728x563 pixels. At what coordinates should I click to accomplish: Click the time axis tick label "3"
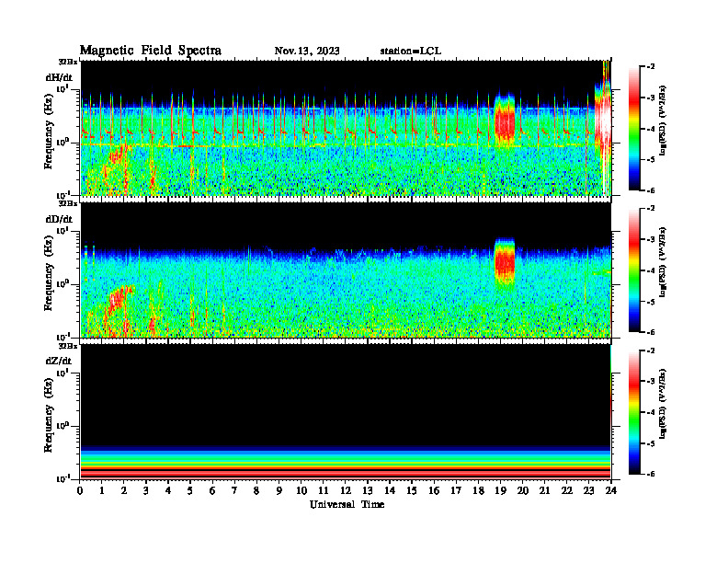pos(146,491)
